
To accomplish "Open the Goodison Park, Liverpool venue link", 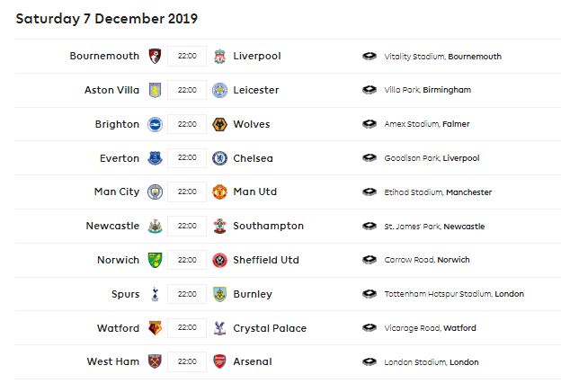I will [432, 158].
